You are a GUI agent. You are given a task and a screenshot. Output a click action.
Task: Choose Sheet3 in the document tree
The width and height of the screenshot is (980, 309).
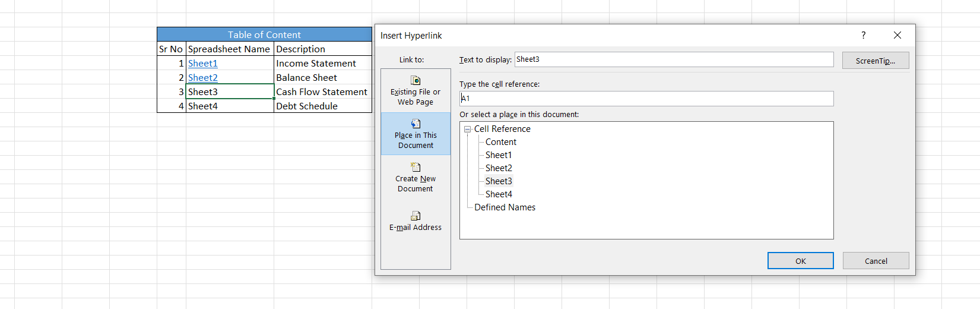[498, 181]
